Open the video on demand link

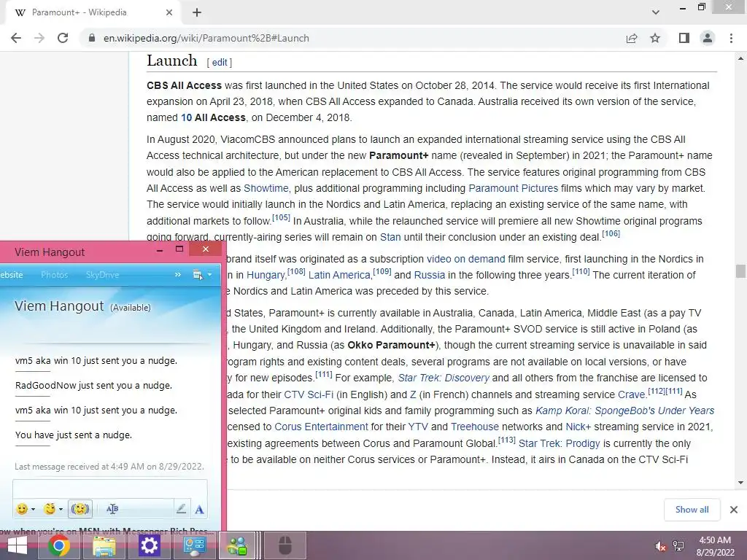(x=466, y=259)
